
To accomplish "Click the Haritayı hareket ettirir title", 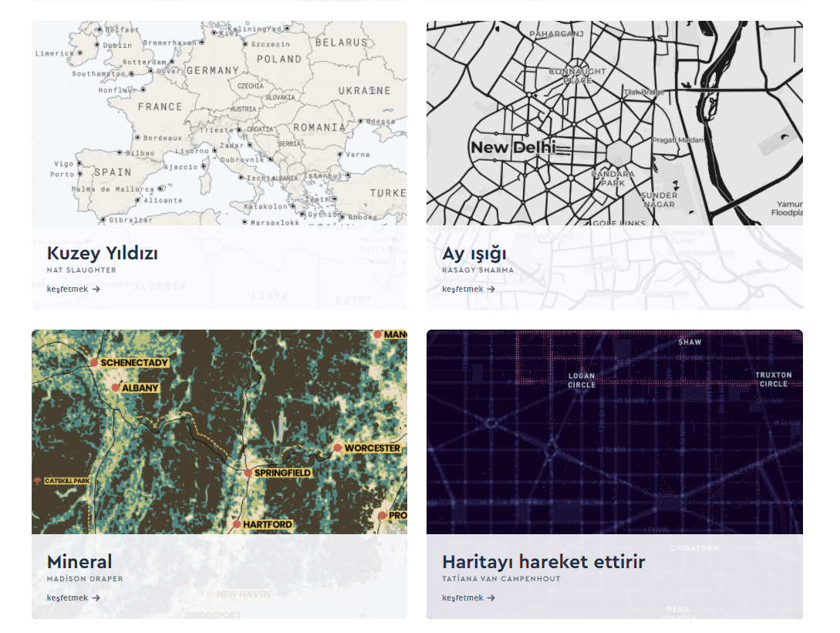I will click(543, 561).
